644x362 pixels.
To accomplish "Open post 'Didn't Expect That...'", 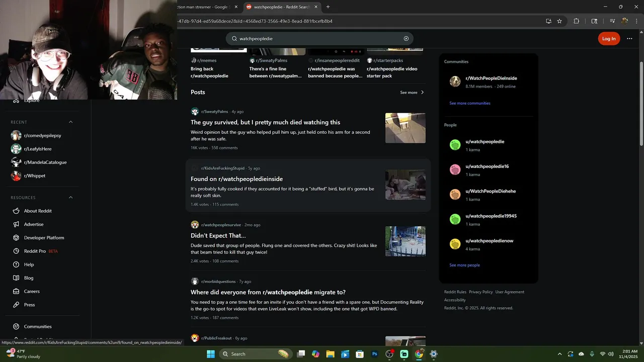I will 218,236.
